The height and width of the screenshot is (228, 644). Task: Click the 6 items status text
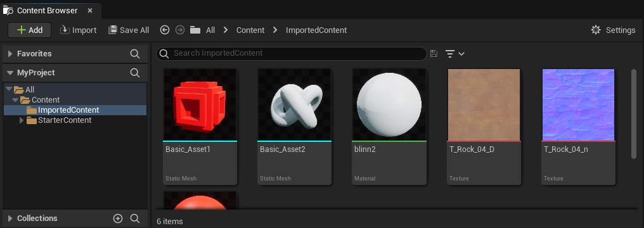pyautogui.click(x=170, y=222)
